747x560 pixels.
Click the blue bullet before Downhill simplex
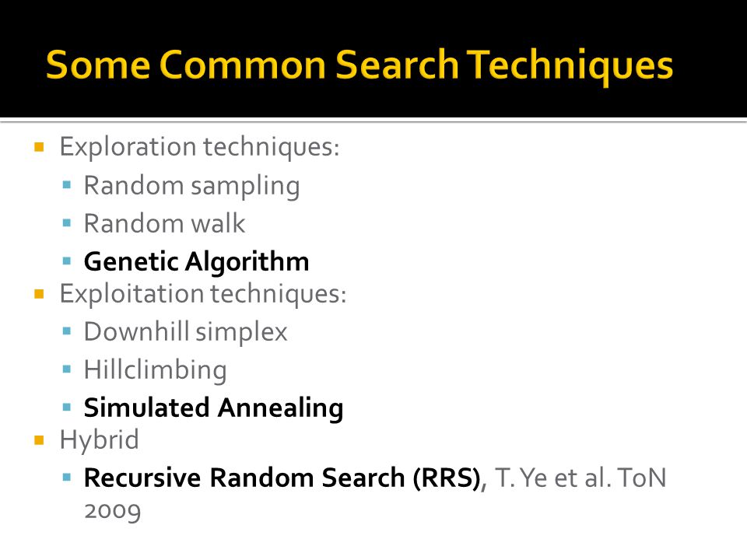pyautogui.click(x=67, y=331)
